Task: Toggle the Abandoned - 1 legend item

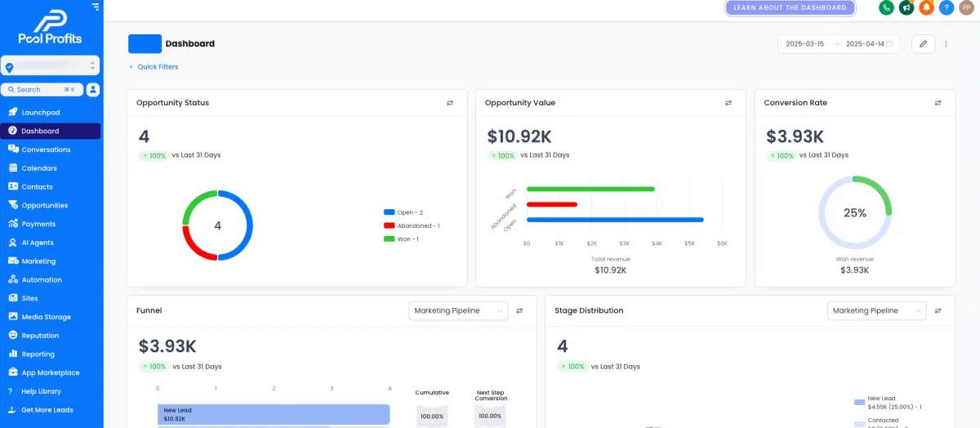Action: tap(412, 225)
